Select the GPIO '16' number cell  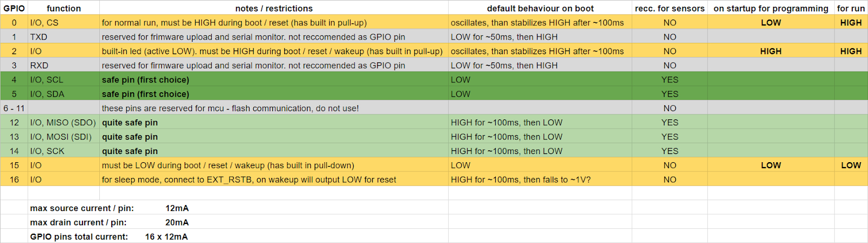(x=14, y=180)
